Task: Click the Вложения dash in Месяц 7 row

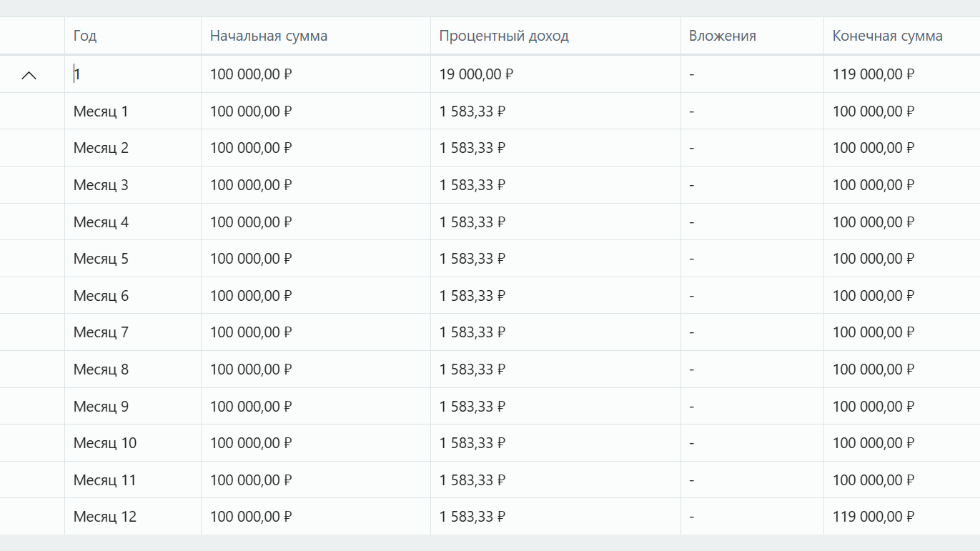Action: [692, 333]
